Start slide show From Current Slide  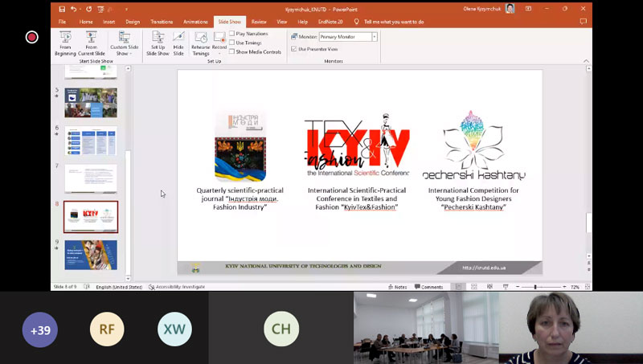tap(92, 44)
